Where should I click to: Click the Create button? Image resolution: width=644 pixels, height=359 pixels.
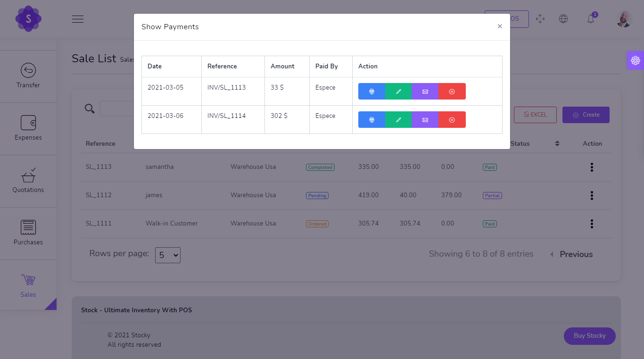[x=586, y=115]
